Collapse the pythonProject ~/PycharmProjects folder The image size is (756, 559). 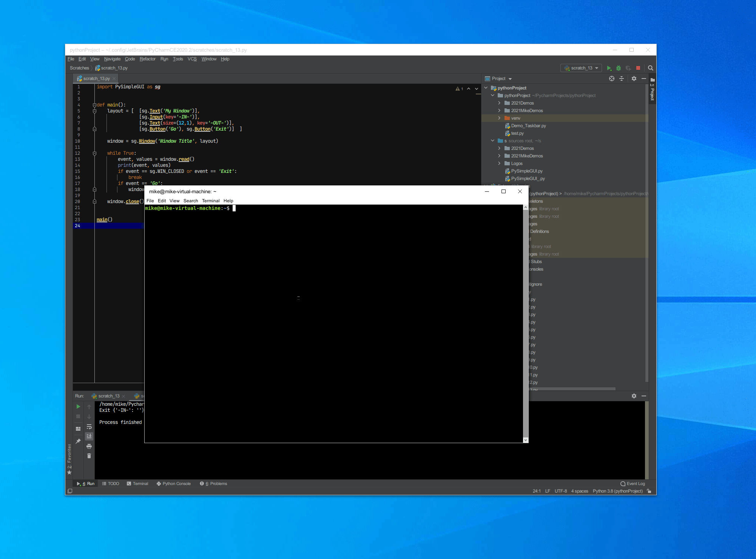click(492, 95)
